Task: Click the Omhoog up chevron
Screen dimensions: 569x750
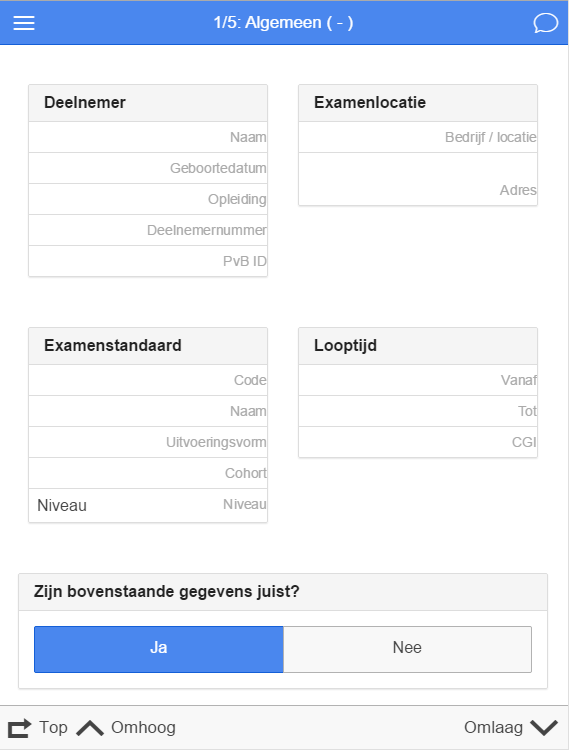Action: [x=90, y=728]
